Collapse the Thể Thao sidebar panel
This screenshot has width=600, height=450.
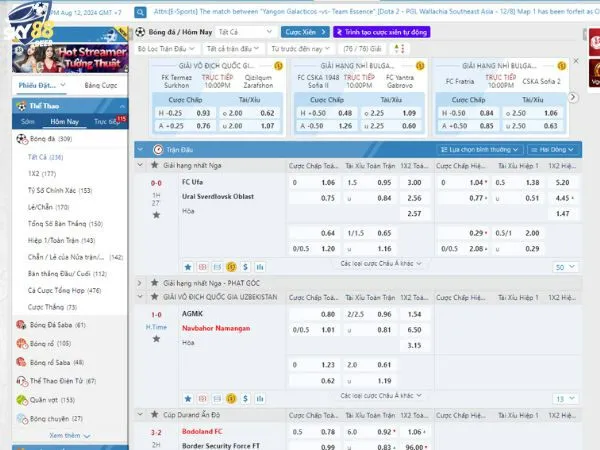click(122, 106)
